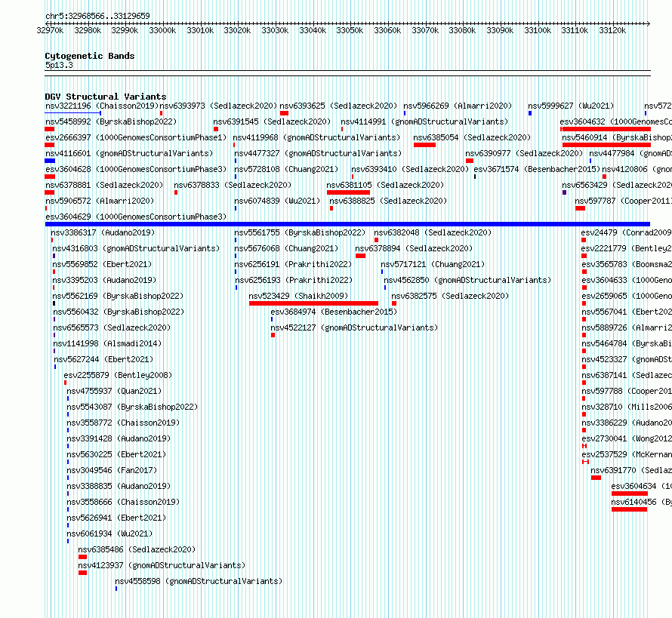
Task: Click esv3604628 1000GenomesConsortiumPhase3 label
Action: pos(136,169)
